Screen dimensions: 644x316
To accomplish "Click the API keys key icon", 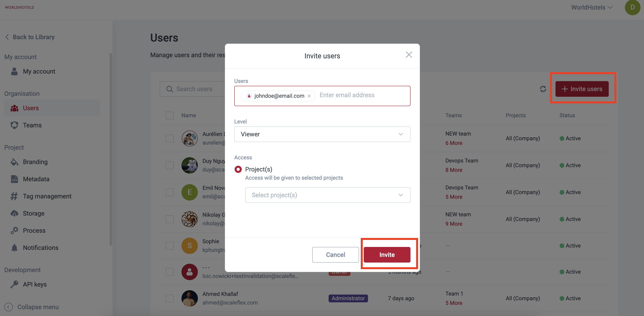I will click(14, 284).
